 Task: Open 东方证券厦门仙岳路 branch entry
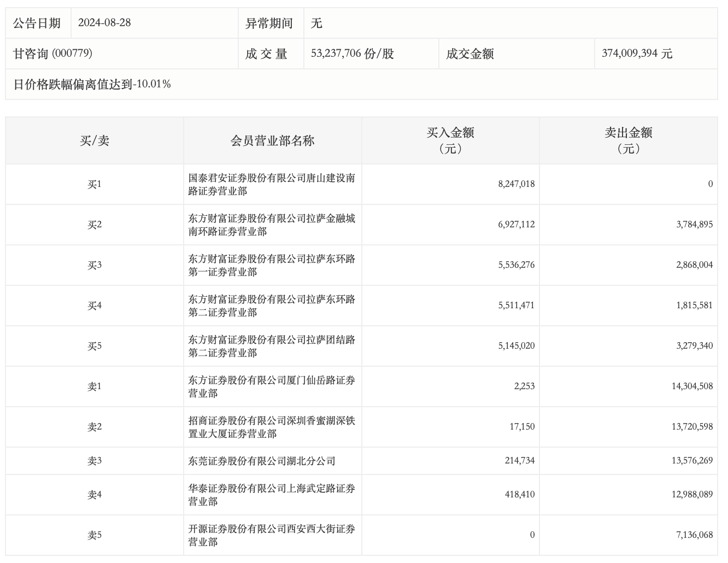click(x=272, y=387)
